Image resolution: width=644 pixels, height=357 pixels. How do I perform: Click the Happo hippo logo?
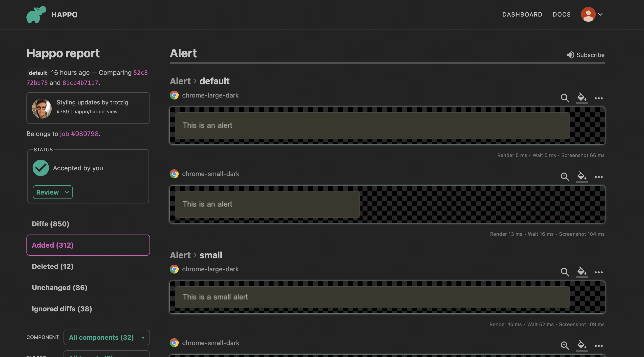tap(36, 15)
